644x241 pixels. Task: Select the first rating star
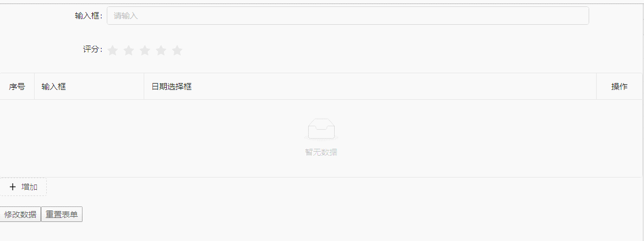coord(113,51)
